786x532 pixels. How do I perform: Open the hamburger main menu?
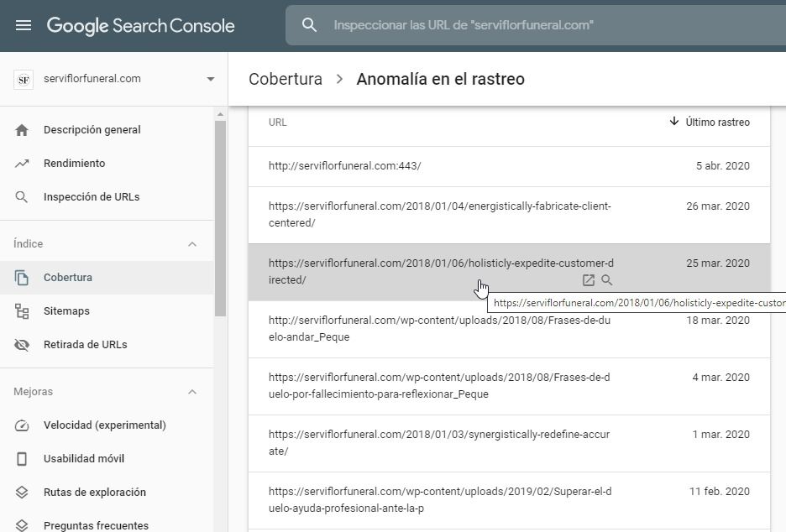coord(24,25)
